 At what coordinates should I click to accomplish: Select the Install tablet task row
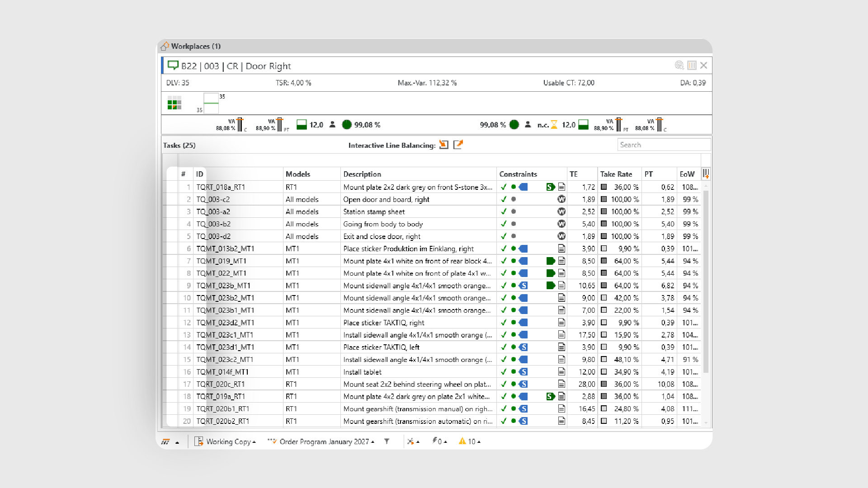[x=362, y=372]
